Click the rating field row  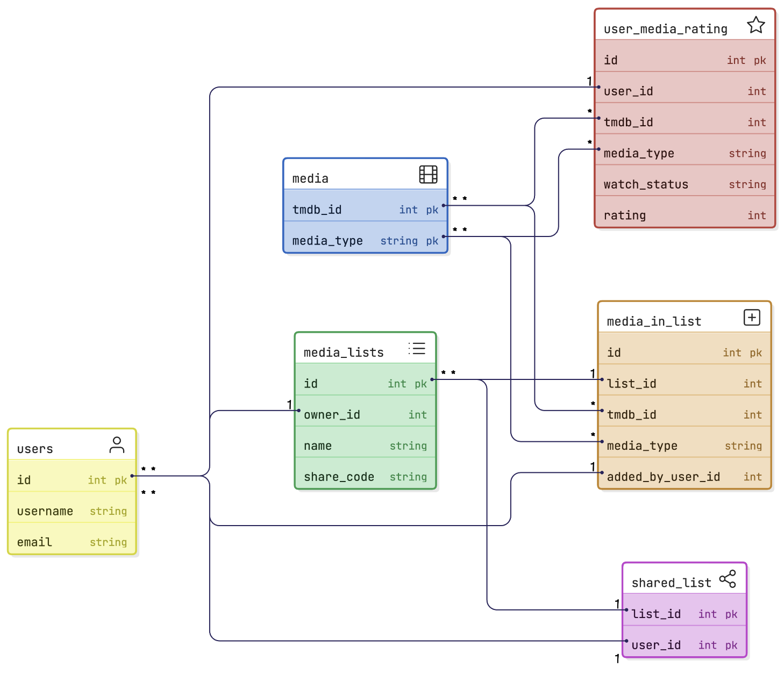685,212
